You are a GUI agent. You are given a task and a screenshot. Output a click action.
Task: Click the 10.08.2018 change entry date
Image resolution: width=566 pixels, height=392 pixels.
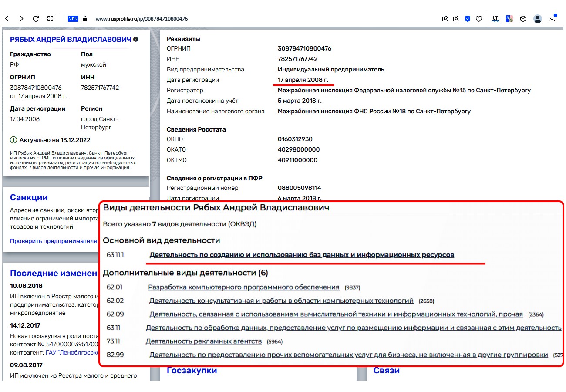coord(26,286)
